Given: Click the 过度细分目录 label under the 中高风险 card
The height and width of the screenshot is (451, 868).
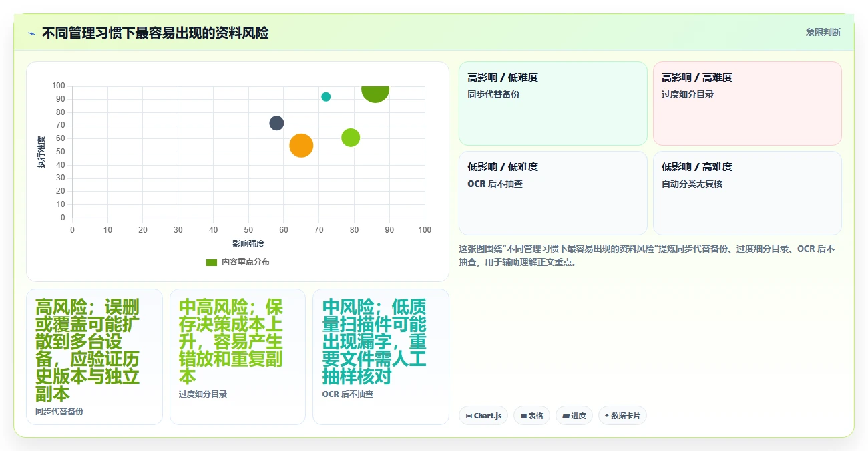Looking at the screenshot, I should [203, 394].
